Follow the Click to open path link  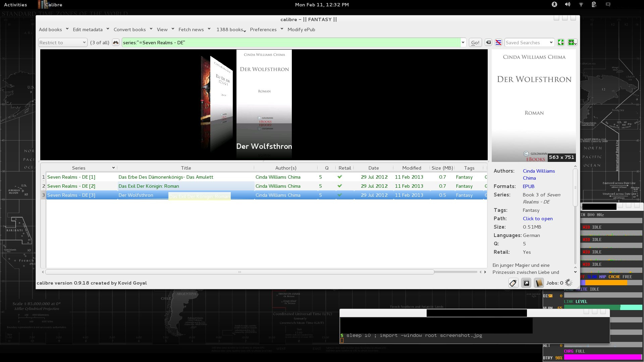537,219
